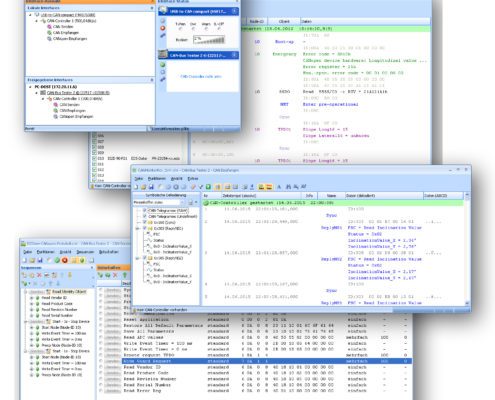Select the radio button beside Read Product Code message
Viewport: 495px width, 400px height.
pyautogui.click(x=101, y=373)
